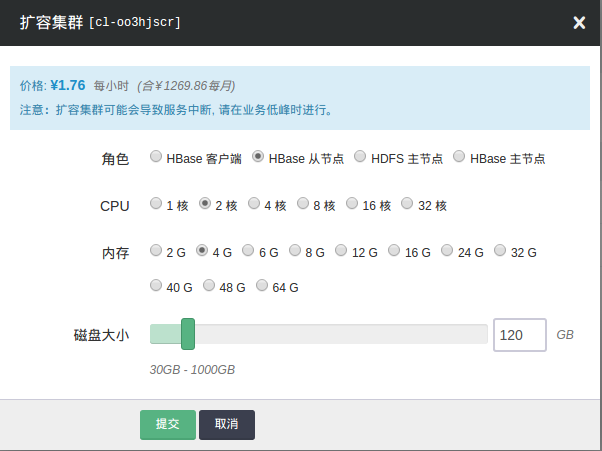Select 32 G memory option
The image size is (602, 451).
[x=501, y=251]
